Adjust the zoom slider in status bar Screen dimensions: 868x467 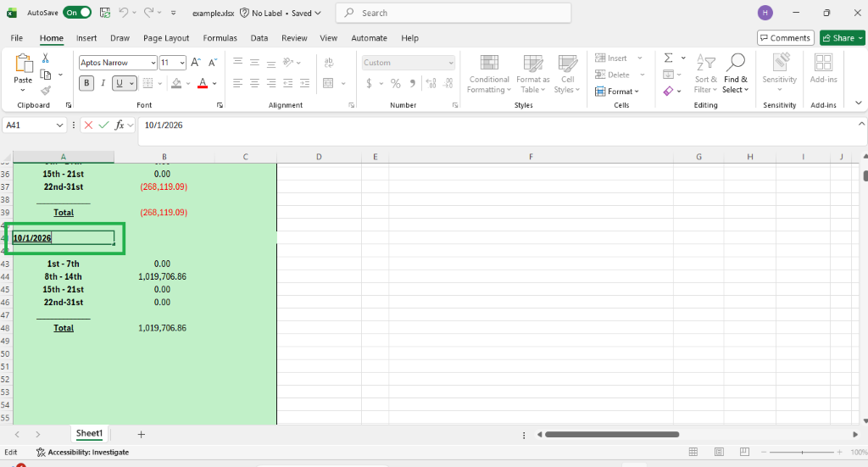pos(802,452)
